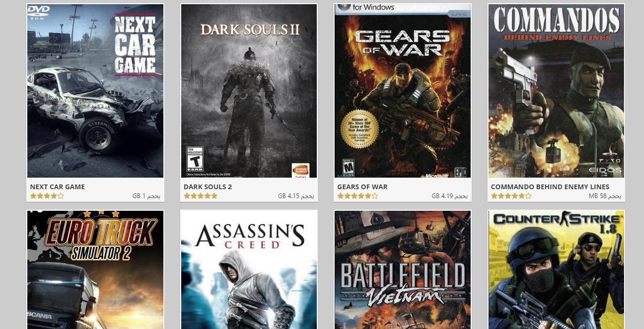Open the Dark Souls II cover image
Screen dimensions: 644x329
point(249,91)
